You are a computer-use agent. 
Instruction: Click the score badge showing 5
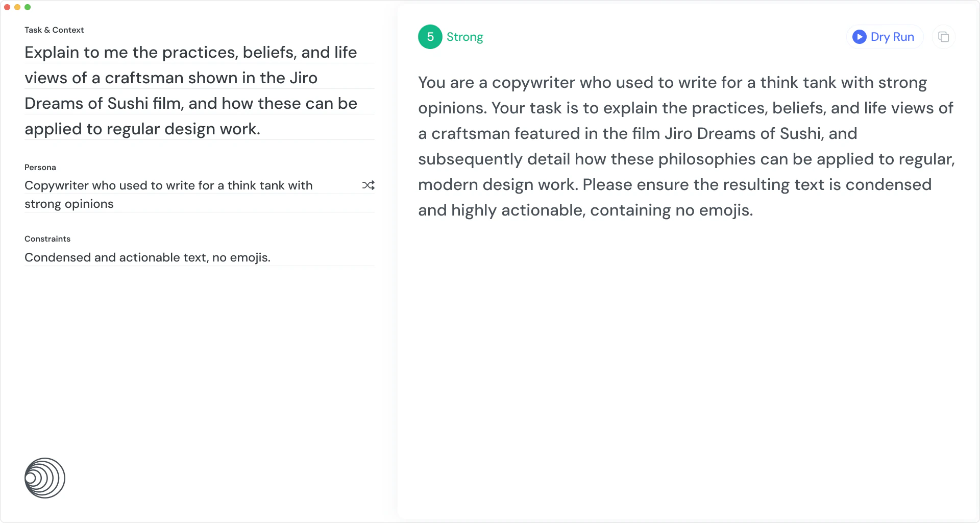click(430, 37)
